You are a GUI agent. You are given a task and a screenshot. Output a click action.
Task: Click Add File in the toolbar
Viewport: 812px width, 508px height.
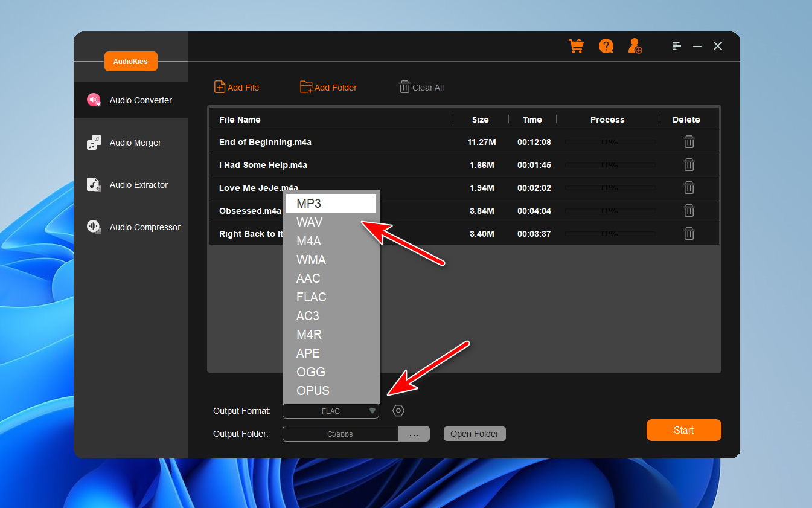pyautogui.click(x=237, y=88)
